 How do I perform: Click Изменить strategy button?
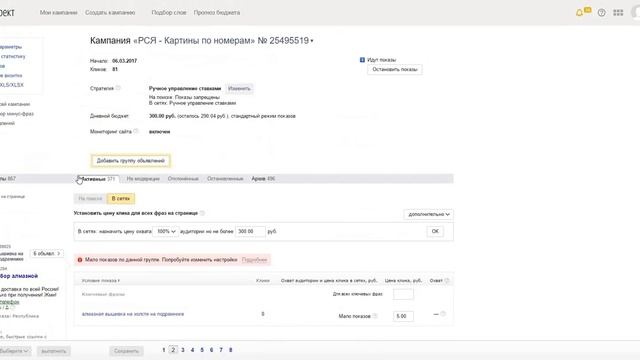[x=239, y=89]
